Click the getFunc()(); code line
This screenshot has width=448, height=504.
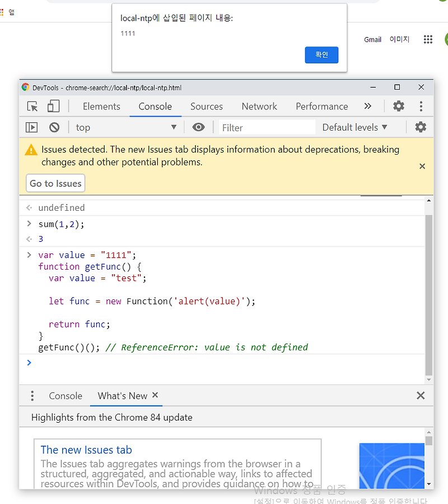pos(69,348)
